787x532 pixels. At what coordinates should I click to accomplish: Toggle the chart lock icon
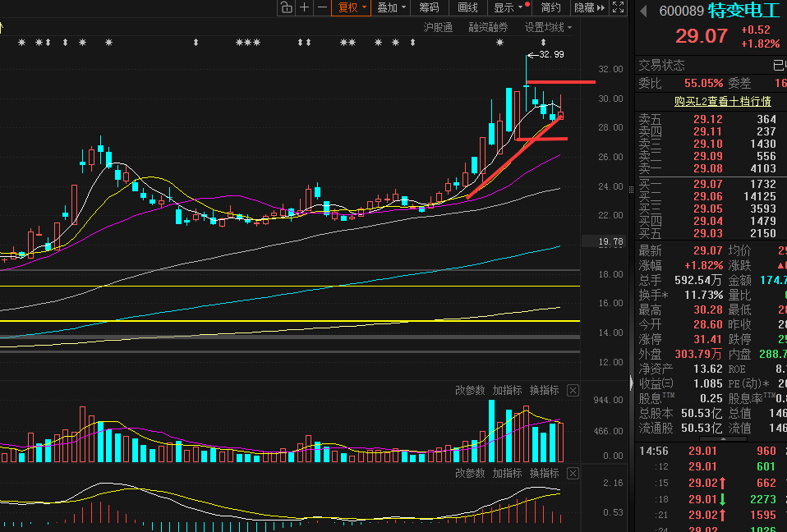(x=286, y=7)
